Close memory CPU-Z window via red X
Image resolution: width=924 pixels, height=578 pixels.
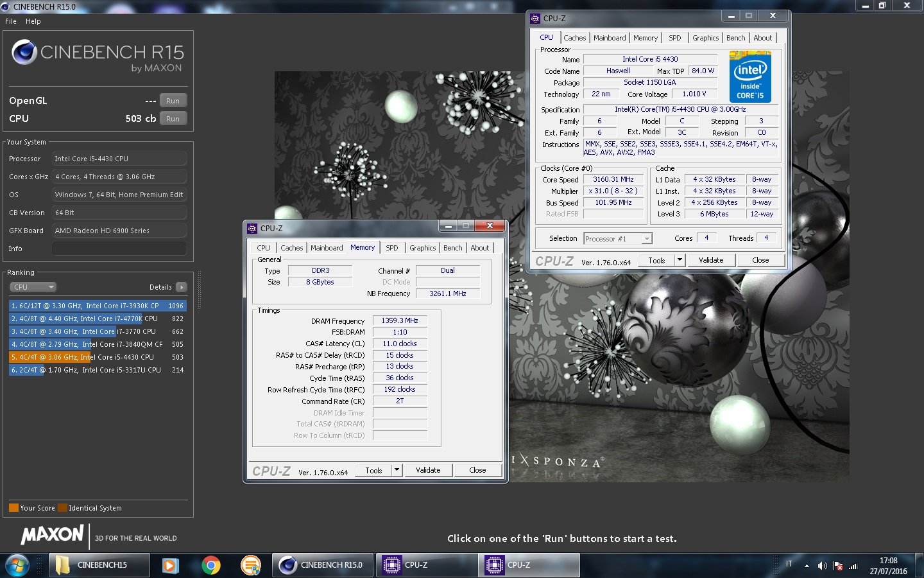click(490, 226)
